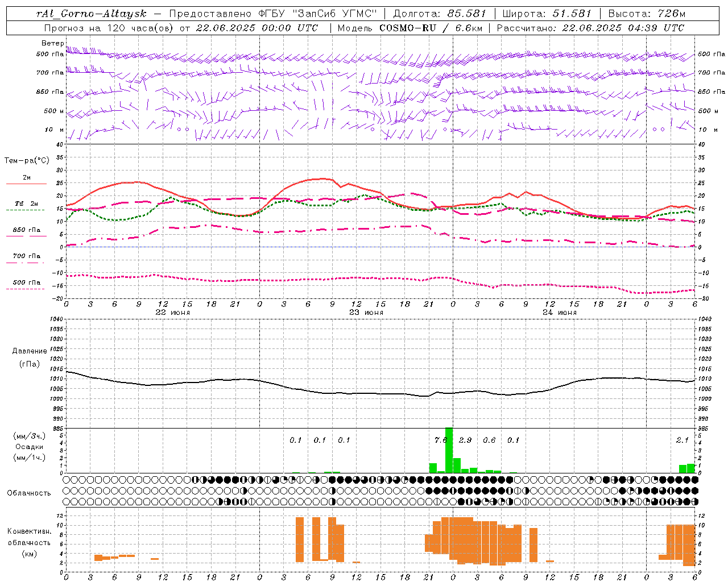Select the "500 гПа" temperature legend entry
This screenshot has height=582, width=728.
[x=26, y=282]
